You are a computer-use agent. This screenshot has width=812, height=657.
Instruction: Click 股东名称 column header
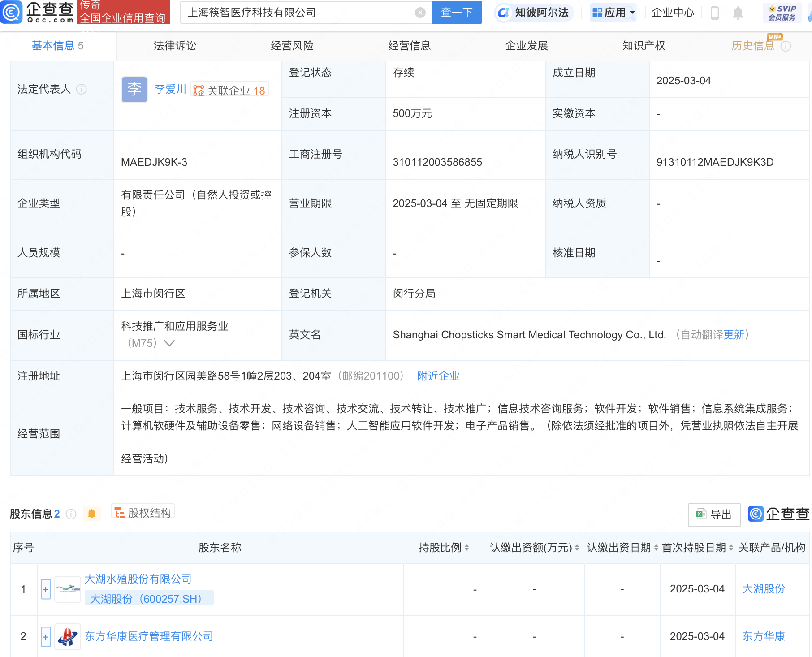(x=220, y=548)
